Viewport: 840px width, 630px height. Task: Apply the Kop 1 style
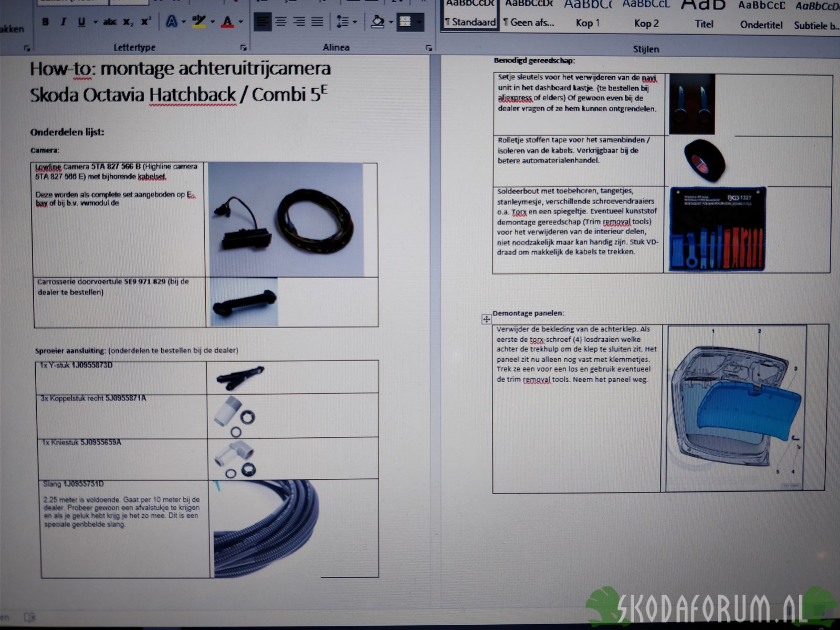587,15
